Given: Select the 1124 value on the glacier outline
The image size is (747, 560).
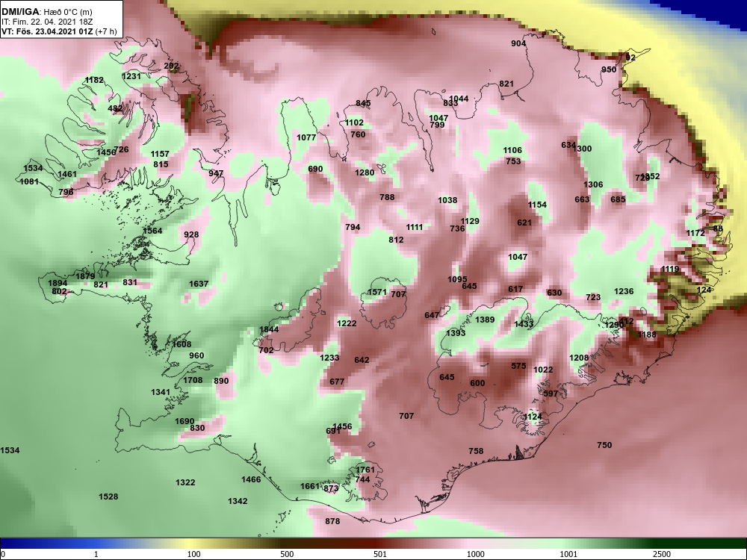Looking at the screenshot, I should [533, 417].
